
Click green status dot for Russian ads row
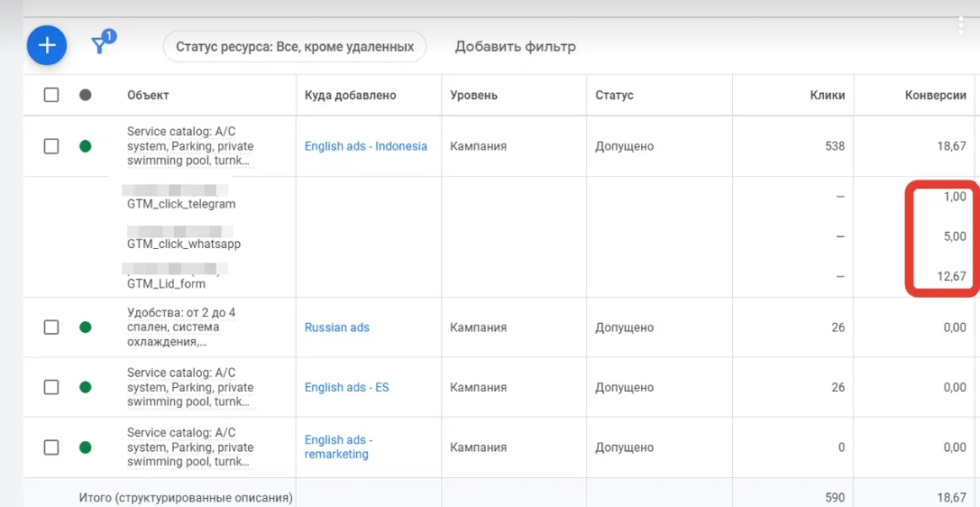86,327
